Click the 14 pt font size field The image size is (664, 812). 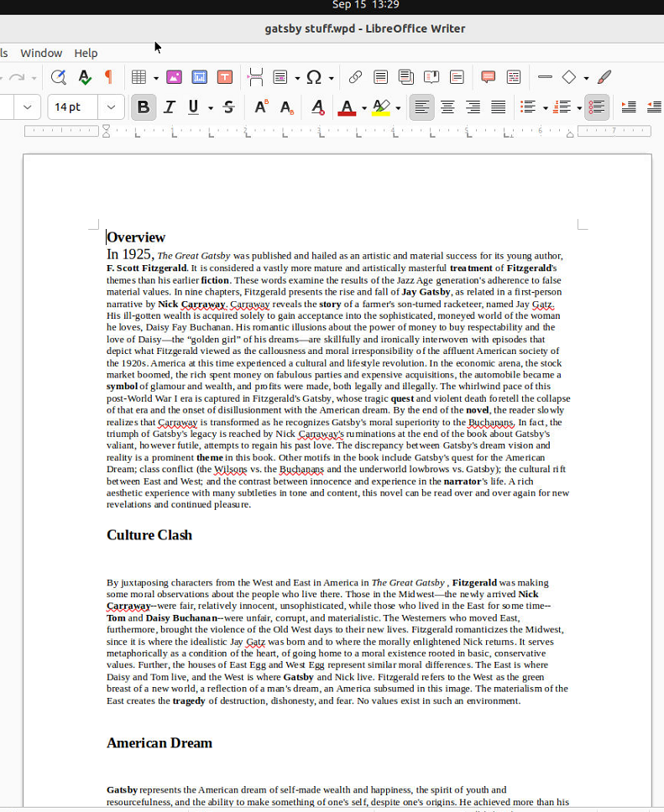73,107
